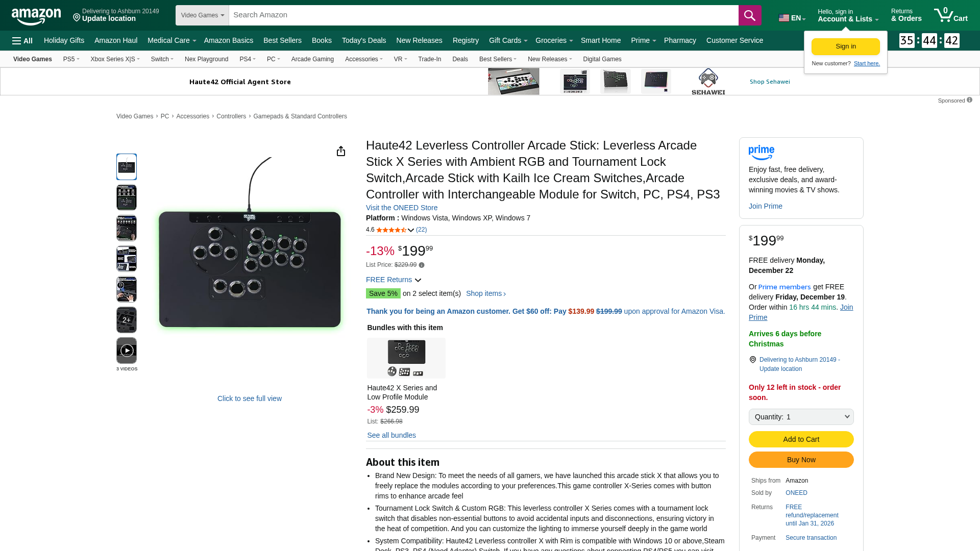The height and width of the screenshot is (551, 980).
Task: Open the Quantity dropdown
Action: pyautogui.click(x=801, y=417)
